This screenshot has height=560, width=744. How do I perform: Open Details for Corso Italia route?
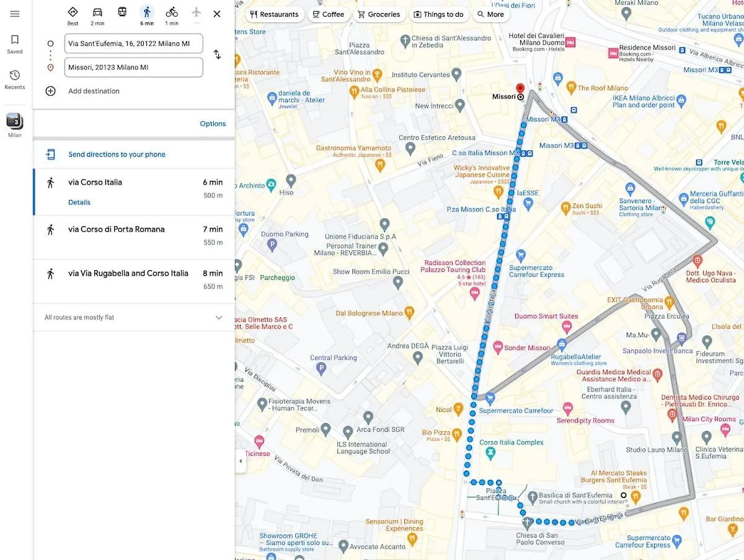[79, 203]
